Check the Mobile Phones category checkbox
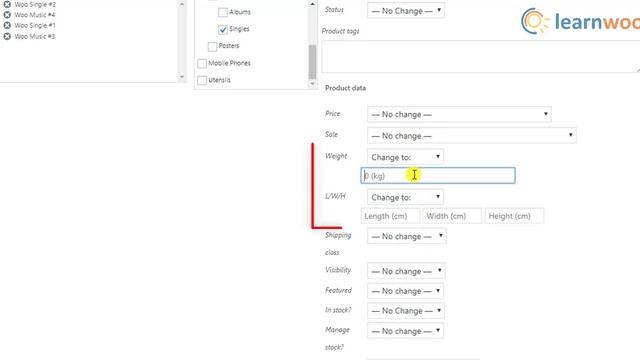The width and height of the screenshot is (640, 360). tap(202, 64)
